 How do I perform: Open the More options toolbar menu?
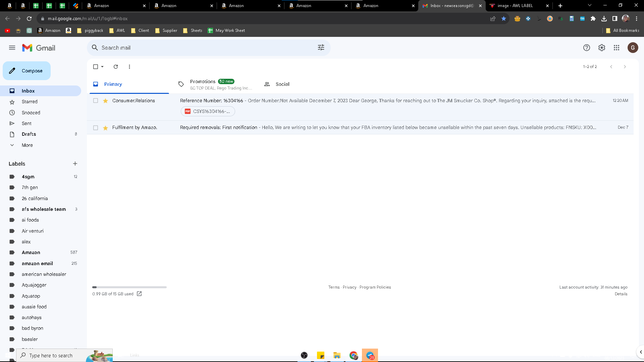pyautogui.click(x=129, y=67)
